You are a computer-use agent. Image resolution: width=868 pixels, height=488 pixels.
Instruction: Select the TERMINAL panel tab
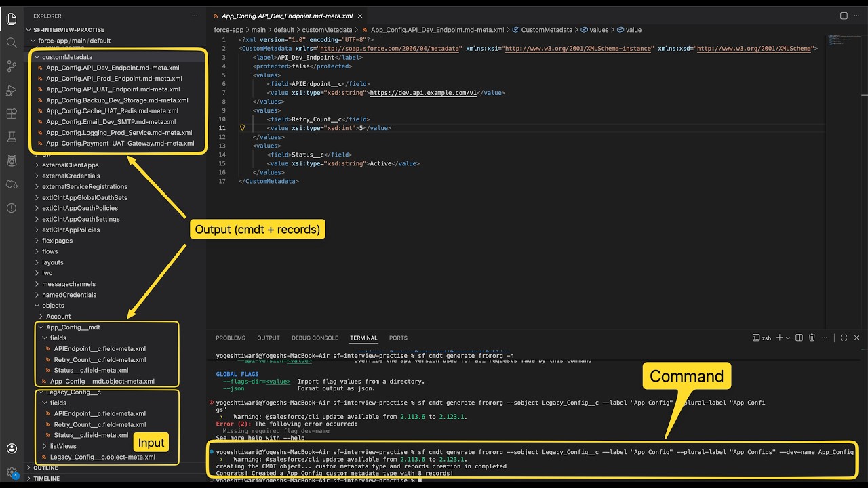coord(363,338)
